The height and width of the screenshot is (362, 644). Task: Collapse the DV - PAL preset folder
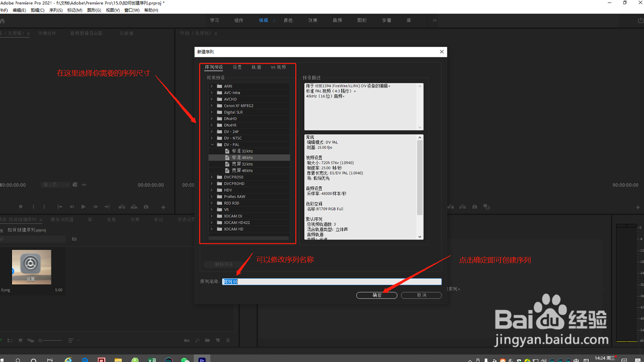tap(212, 144)
